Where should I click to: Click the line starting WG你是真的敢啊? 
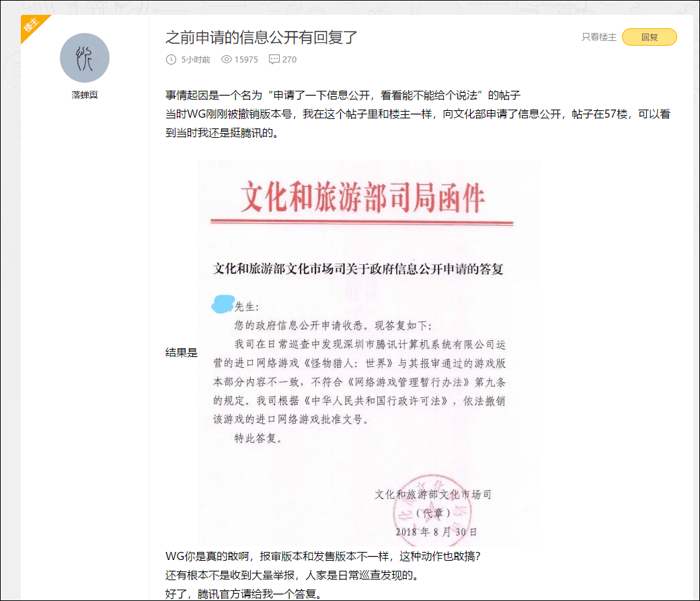(x=323, y=557)
